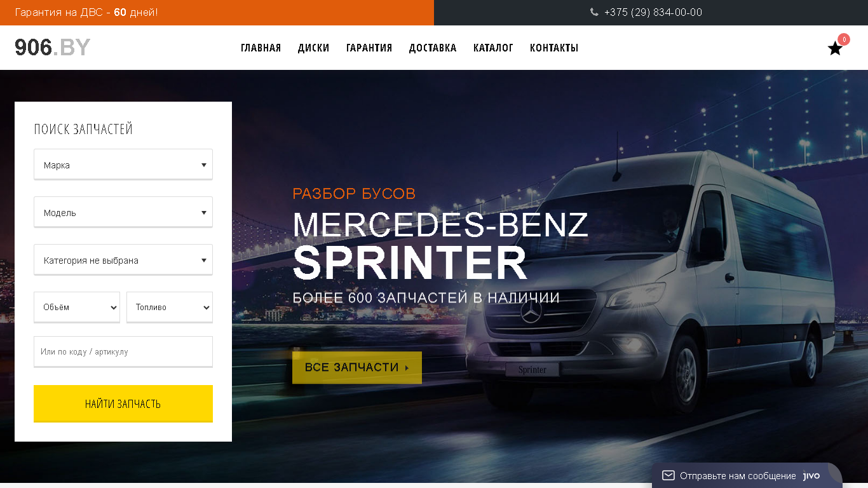
Task: Open the Каталог menu item
Action: pyautogui.click(x=493, y=48)
